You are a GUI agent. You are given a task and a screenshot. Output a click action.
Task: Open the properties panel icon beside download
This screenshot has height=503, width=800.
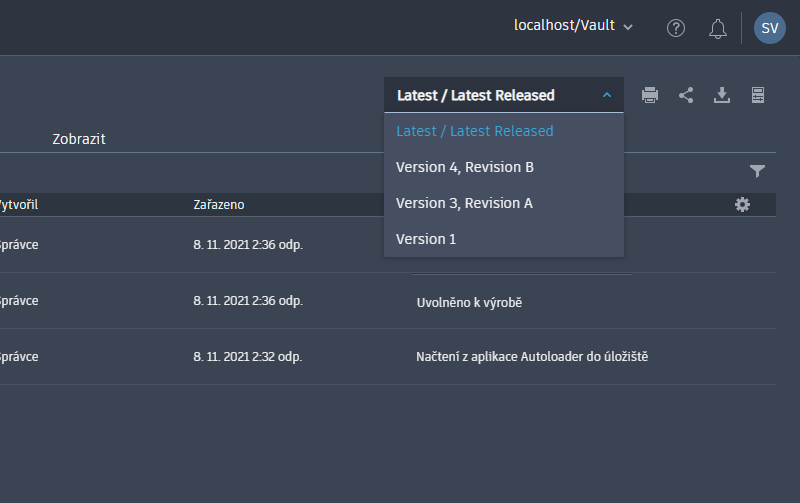758,95
